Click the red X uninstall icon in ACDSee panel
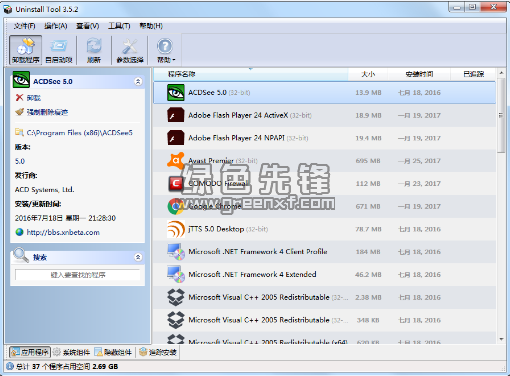The height and width of the screenshot is (376, 510). [19, 97]
